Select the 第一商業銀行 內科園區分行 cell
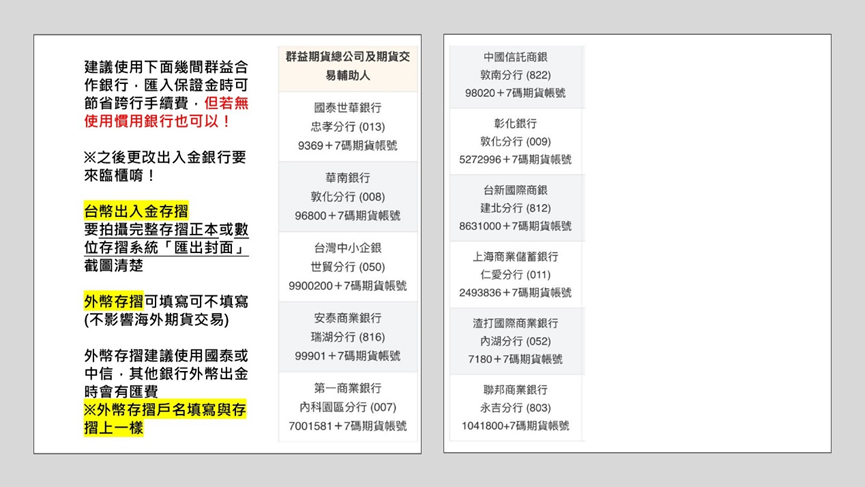 pos(347,407)
